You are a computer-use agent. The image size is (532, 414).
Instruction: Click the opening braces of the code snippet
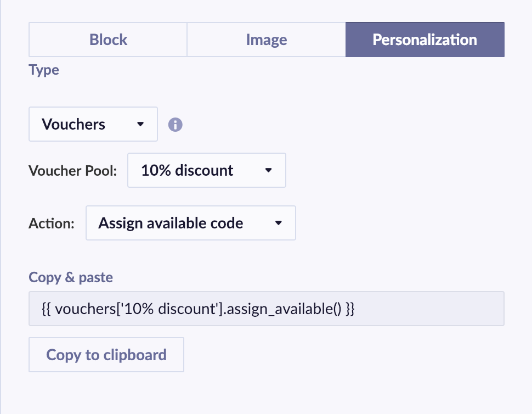[x=46, y=309]
